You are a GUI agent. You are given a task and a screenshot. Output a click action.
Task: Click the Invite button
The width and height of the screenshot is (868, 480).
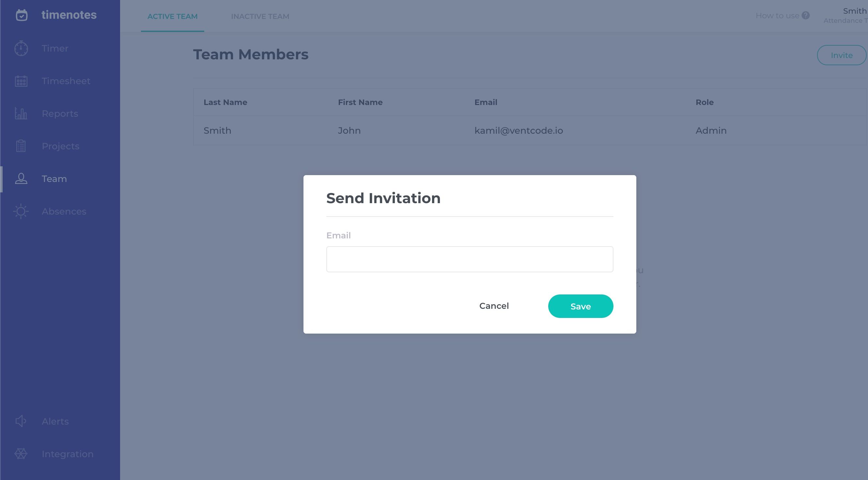841,55
